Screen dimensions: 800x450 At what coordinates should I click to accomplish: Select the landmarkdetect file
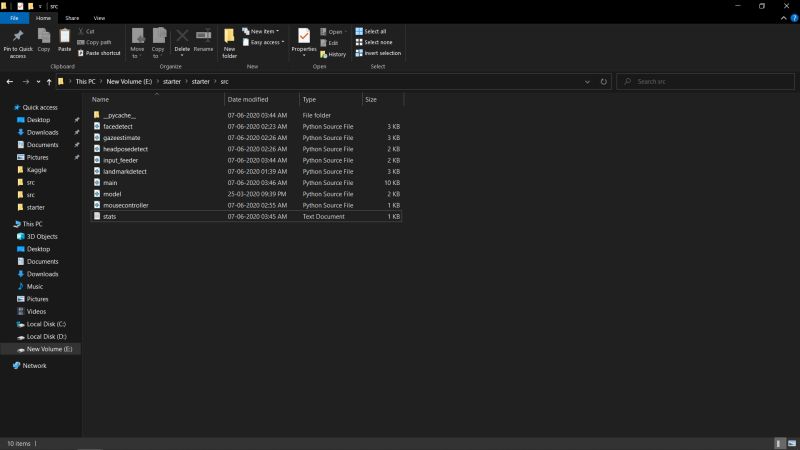click(x=246, y=171)
